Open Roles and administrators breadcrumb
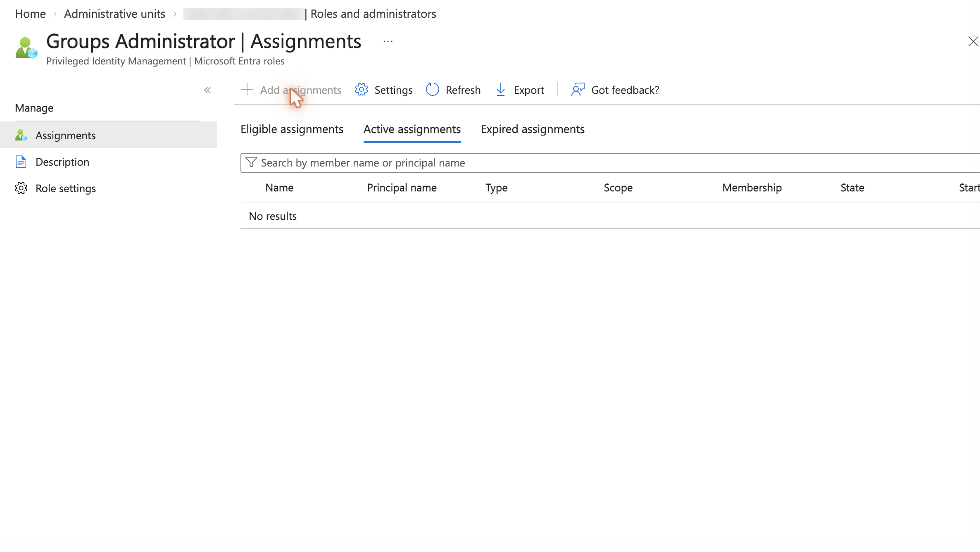 [373, 14]
